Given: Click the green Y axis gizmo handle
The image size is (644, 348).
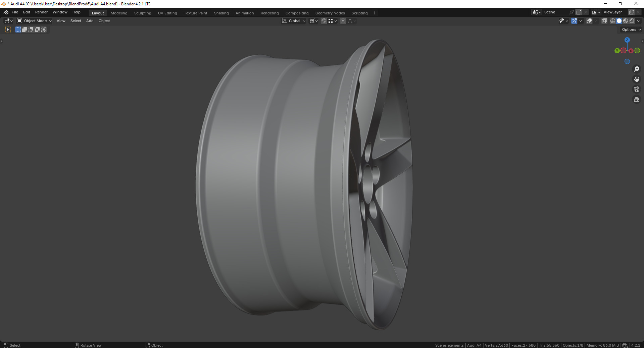Looking at the screenshot, I should (617, 51).
